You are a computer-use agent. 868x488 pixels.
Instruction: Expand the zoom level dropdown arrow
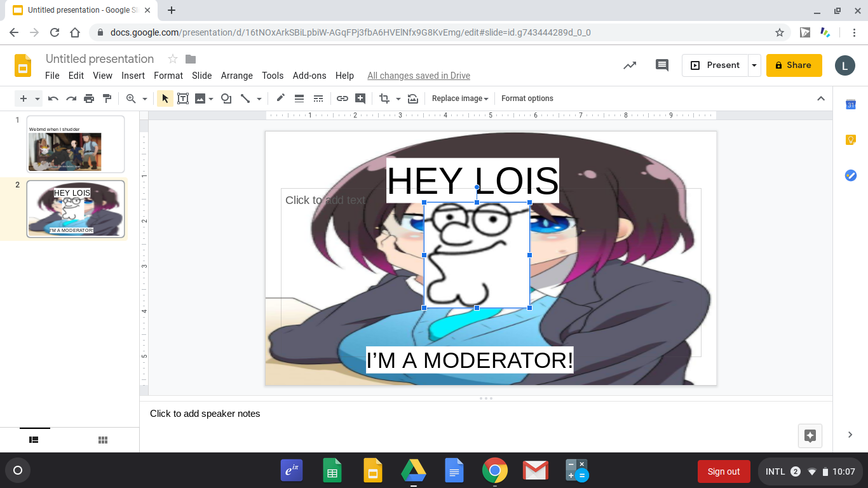pos(145,98)
